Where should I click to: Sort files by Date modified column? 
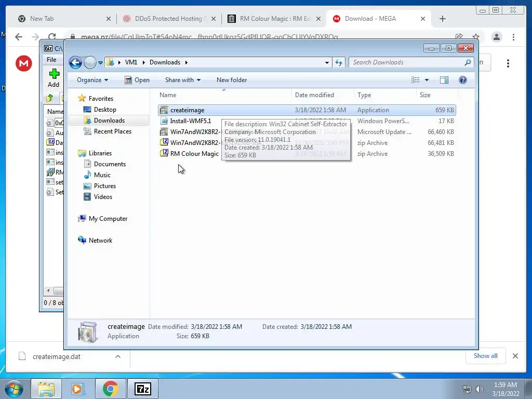tap(323, 96)
